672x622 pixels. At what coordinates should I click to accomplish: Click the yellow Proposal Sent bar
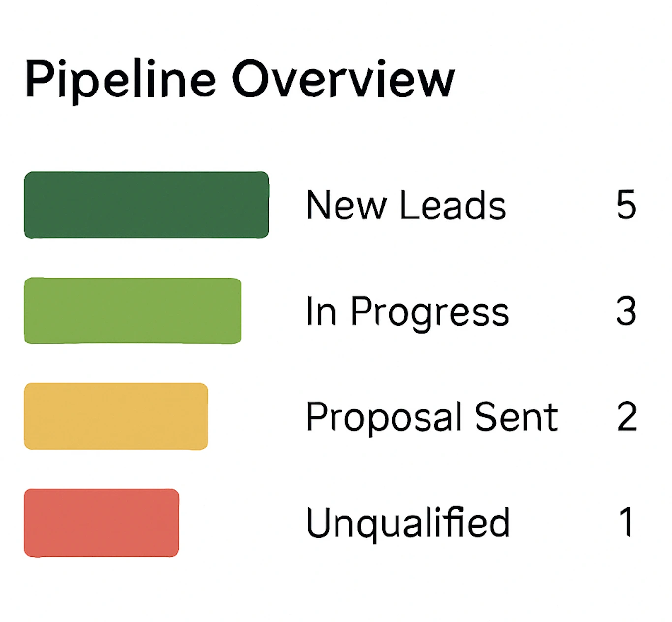(x=116, y=416)
